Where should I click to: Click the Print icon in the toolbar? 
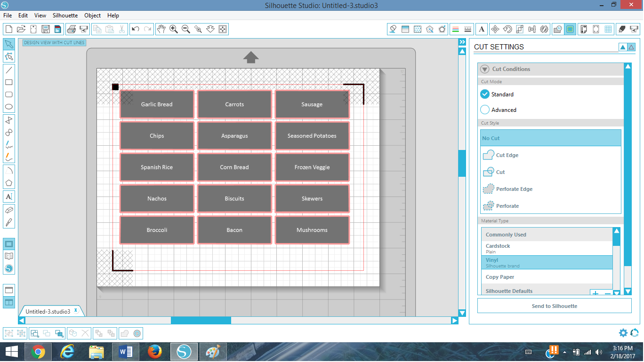tap(72, 29)
